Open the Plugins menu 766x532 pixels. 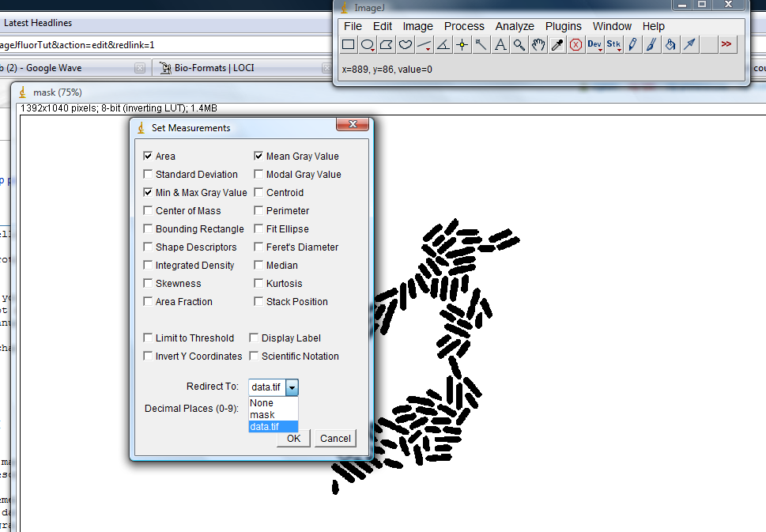[563, 26]
